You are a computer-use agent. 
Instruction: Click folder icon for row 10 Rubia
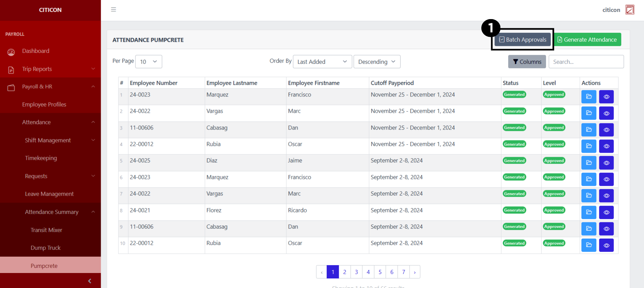pos(589,245)
